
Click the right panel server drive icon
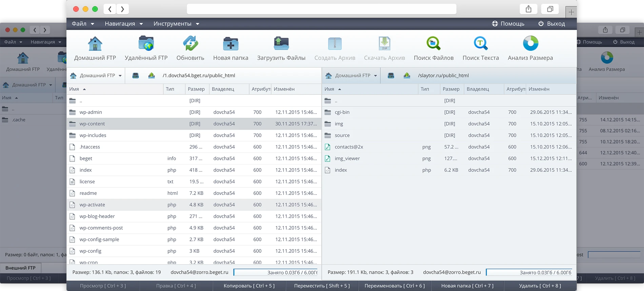[391, 75]
